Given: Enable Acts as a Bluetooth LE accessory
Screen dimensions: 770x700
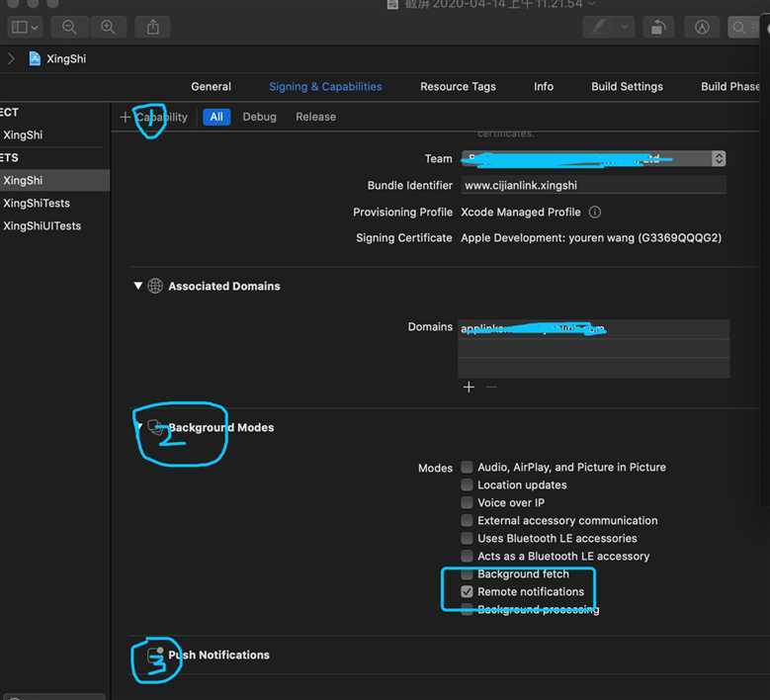Looking at the screenshot, I should tap(467, 556).
